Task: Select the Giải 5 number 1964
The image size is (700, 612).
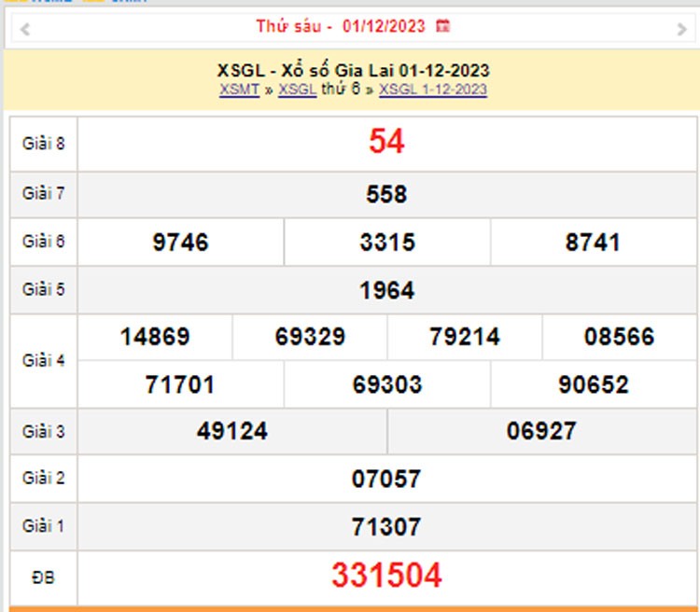Action: 386,290
